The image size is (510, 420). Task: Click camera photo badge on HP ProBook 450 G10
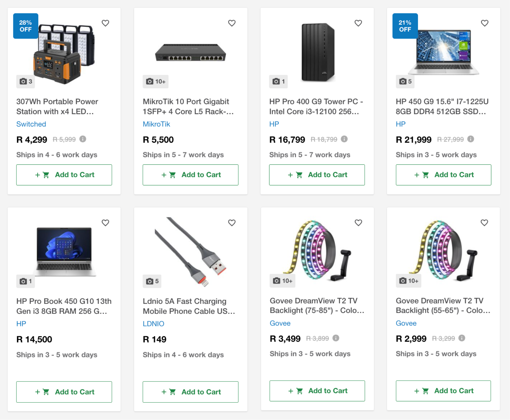[25, 281]
